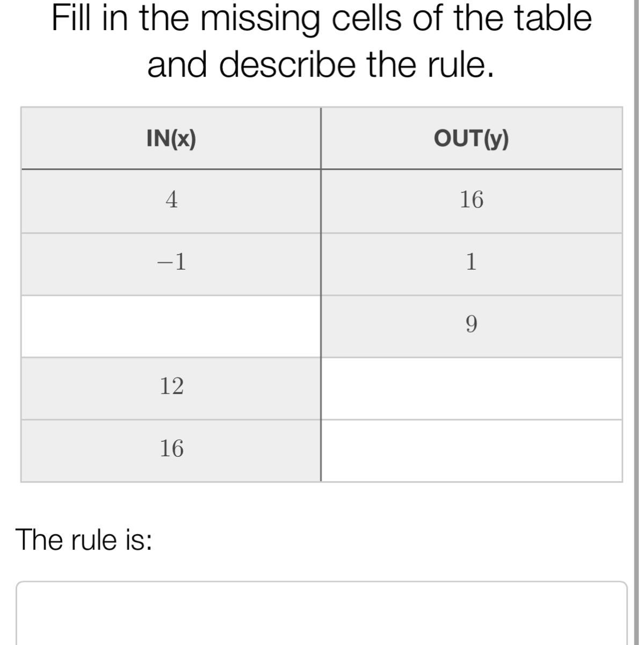Click the empty OUT cell in the last row
This screenshot has width=644, height=645.
(471, 450)
